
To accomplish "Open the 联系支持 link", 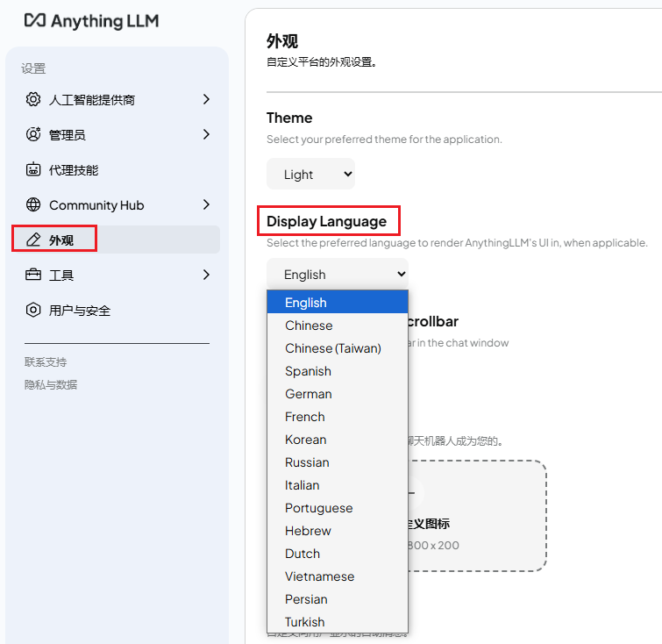I will coord(46,362).
